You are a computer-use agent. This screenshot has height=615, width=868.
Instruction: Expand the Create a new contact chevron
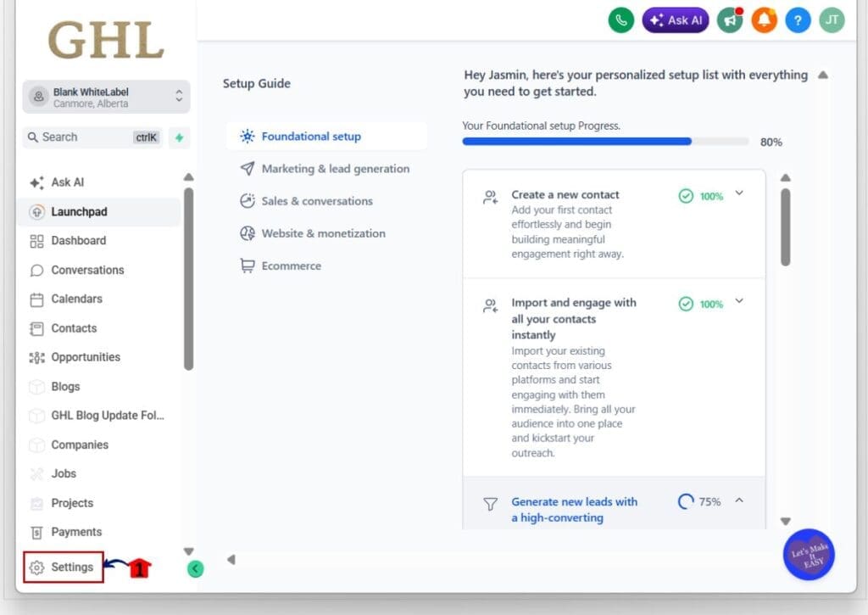click(739, 193)
